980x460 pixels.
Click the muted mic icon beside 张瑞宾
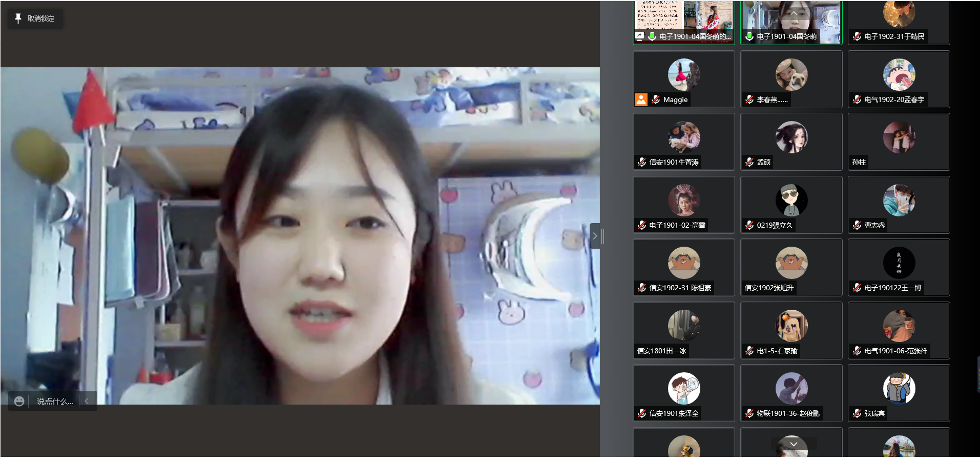pos(857,413)
